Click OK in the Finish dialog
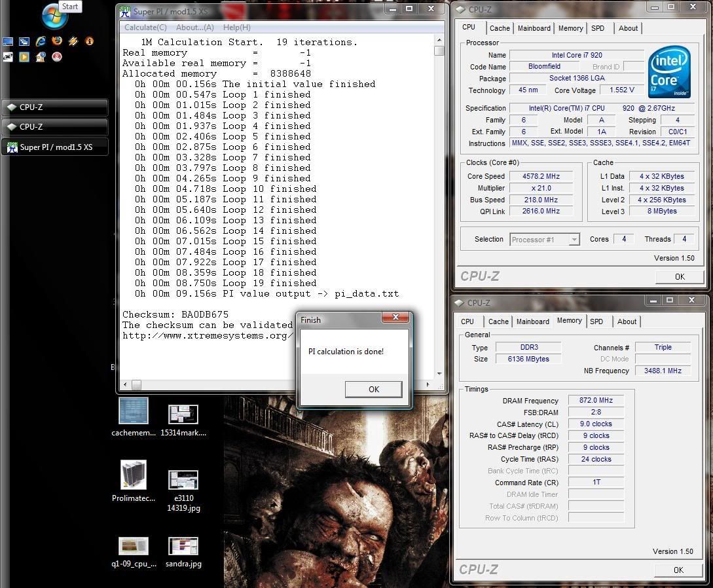The height and width of the screenshot is (588, 713). tap(374, 389)
